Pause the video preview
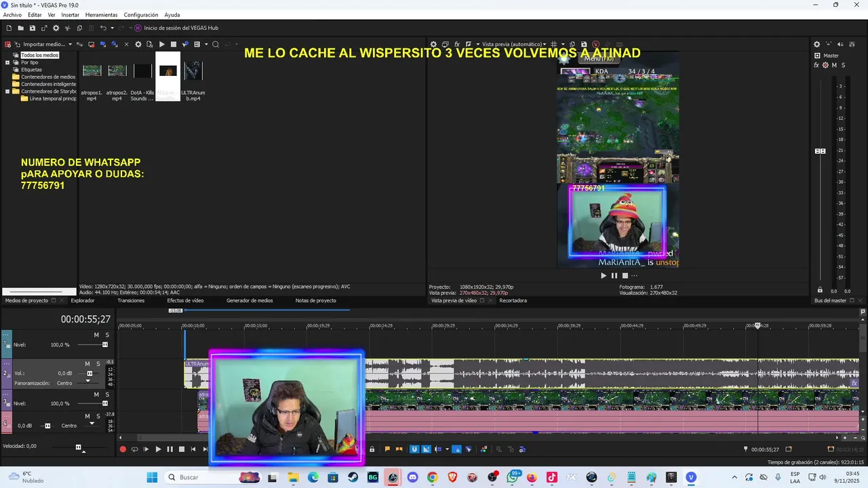 point(614,275)
